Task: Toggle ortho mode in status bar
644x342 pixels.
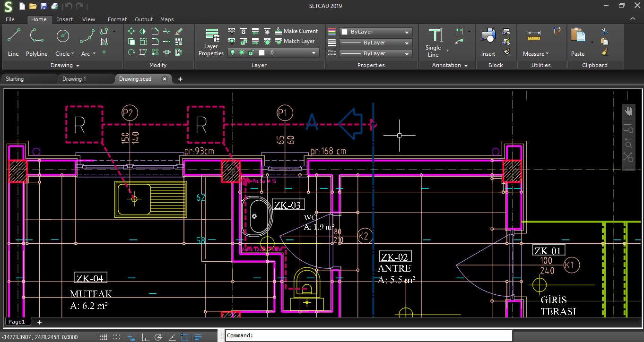Action: click(x=145, y=337)
